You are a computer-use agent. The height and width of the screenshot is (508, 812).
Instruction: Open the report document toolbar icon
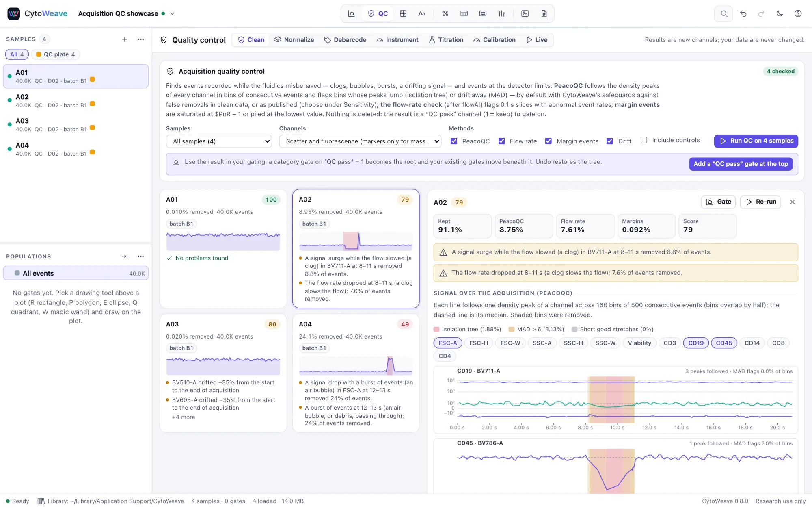[544, 13]
